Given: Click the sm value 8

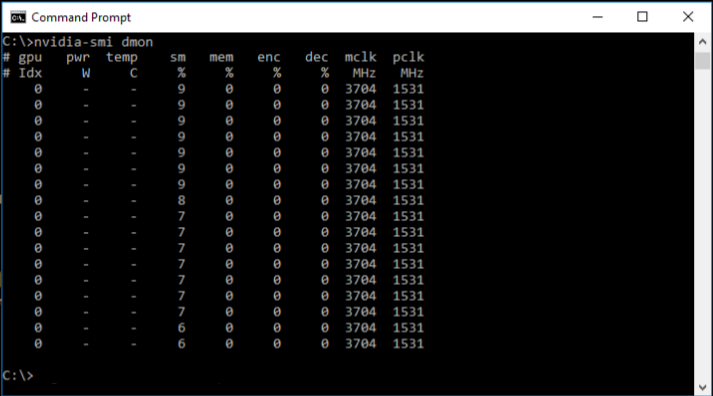Looking at the screenshot, I should coord(181,200).
